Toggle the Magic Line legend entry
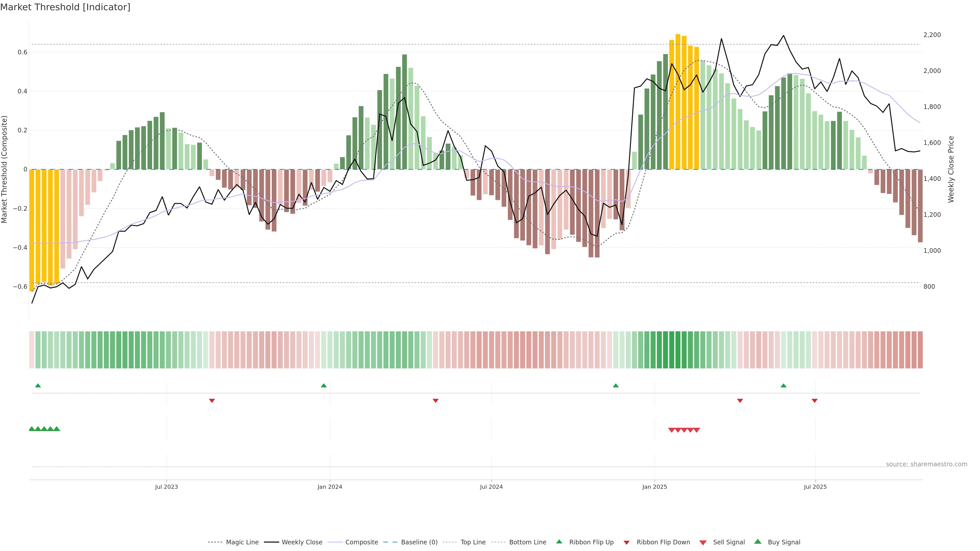Viewport: 980px width, 551px height. point(242,542)
